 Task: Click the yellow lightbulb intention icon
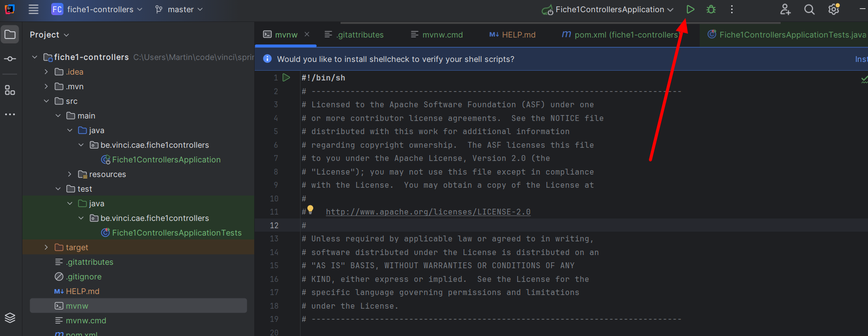click(x=310, y=210)
